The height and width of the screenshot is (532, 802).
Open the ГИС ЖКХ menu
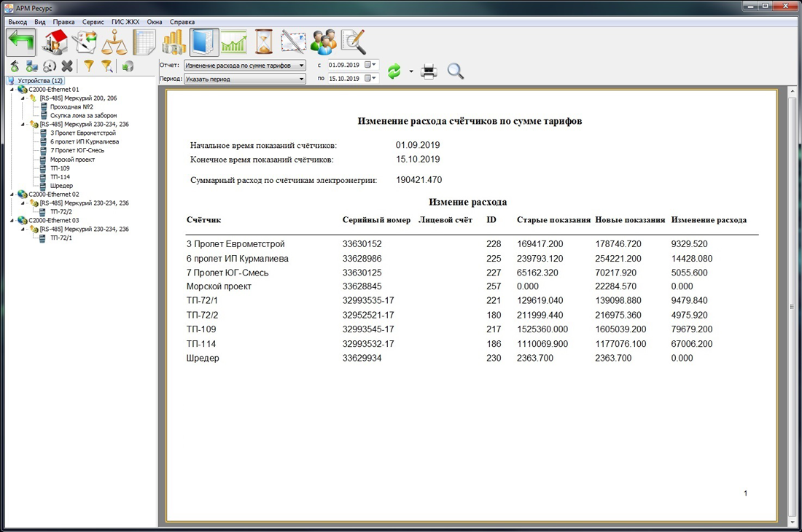(x=125, y=22)
